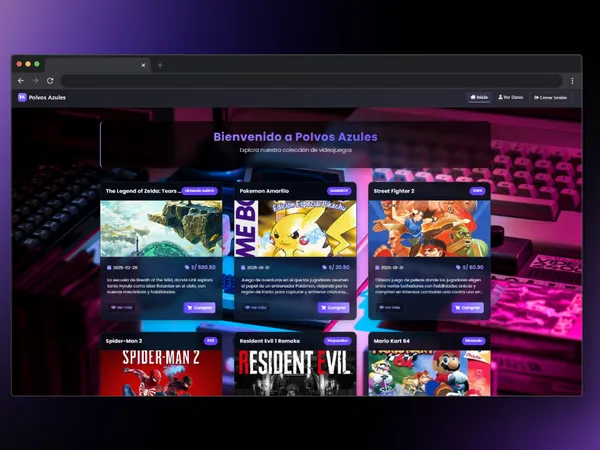Click the SNES badge on Street Fighter 2
The width and height of the screenshot is (600, 450).
pyautogui.click(x=477, y=191)
